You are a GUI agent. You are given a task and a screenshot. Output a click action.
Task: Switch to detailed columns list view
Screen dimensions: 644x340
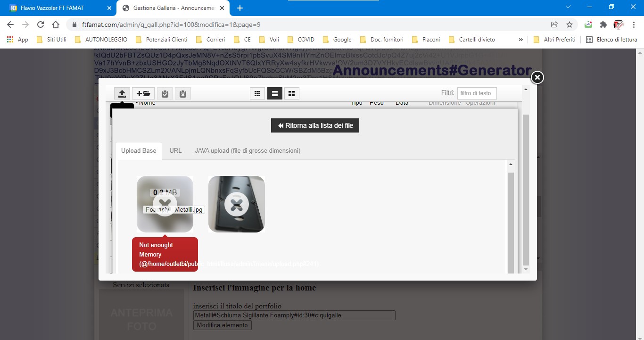click(291, 93)
